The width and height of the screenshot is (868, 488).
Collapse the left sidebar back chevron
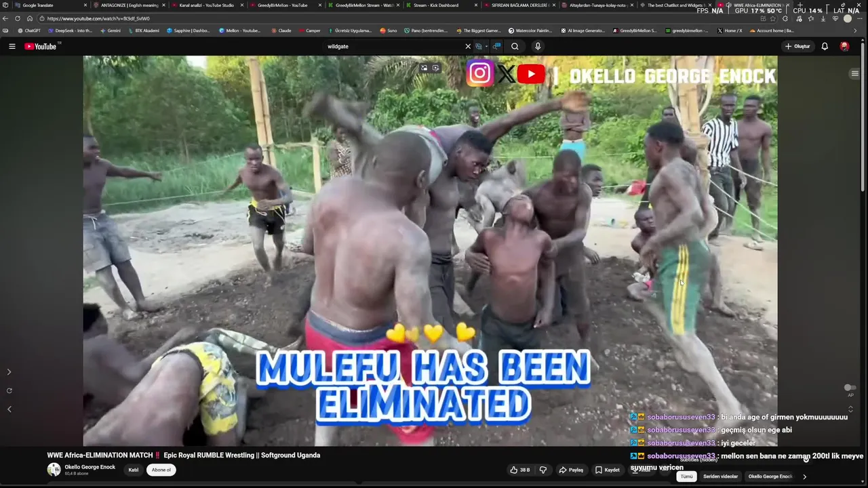tap(9, 409)
